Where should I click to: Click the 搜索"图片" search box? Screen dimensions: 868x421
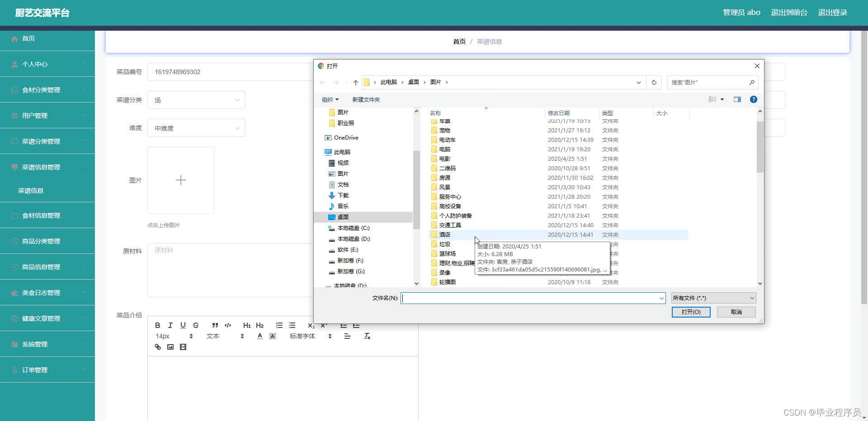(712, 82)
